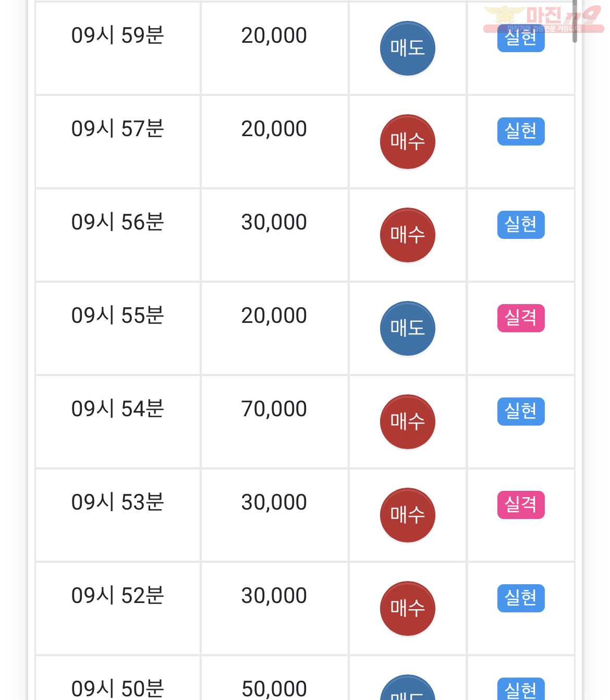Click the blue 매도 circle for 09시 50분
The image size is (610, 700).
point(407,689)
